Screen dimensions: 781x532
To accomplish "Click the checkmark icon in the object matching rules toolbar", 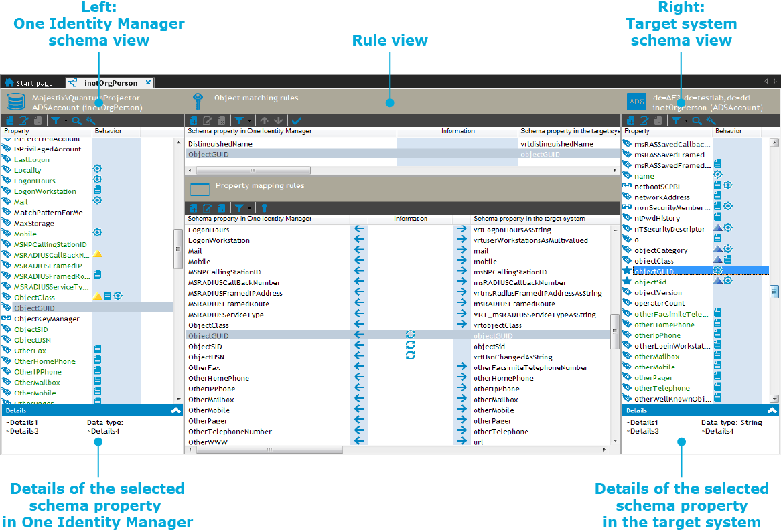I will coord(296,121).
